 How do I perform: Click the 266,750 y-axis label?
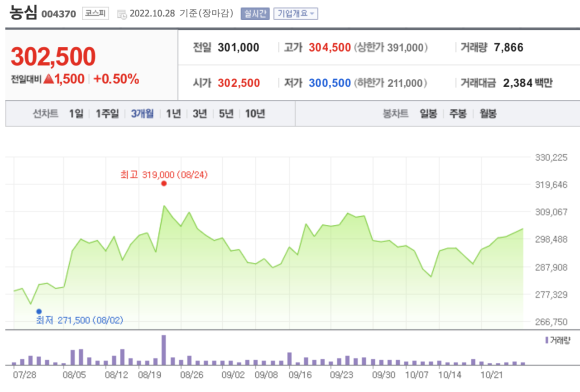click(x=551, y=321)
